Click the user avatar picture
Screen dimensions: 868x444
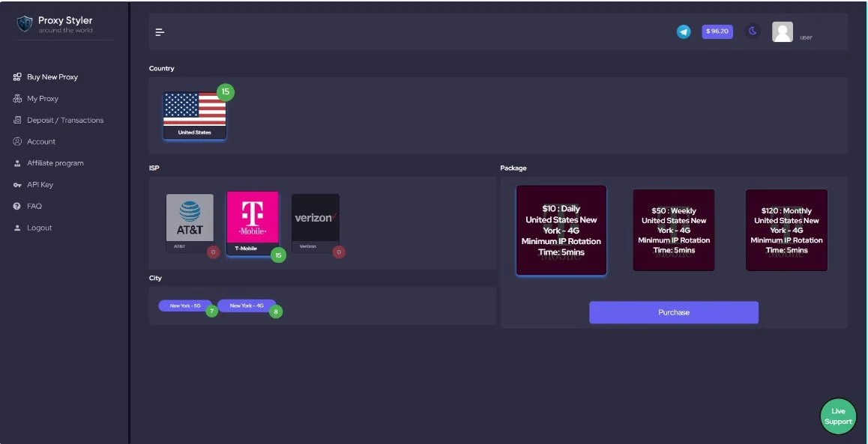tap(783, 31)
